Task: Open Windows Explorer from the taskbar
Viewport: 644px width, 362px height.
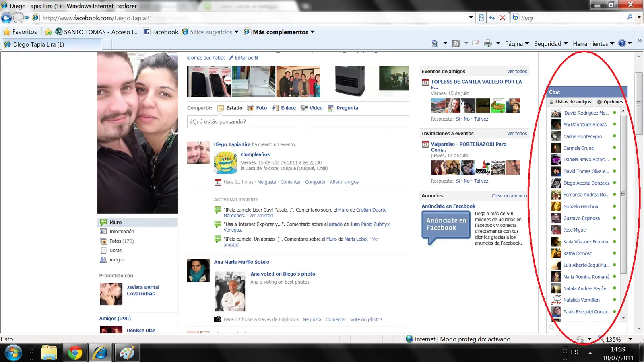Action: 49,353
